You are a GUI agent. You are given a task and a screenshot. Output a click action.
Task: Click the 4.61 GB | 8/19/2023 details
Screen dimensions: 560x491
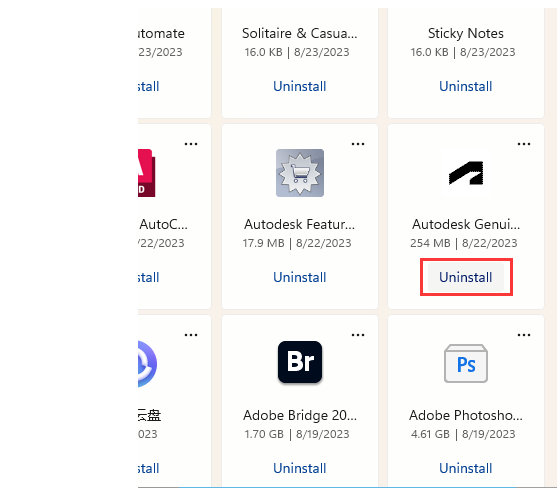click(x=463, y=434)
